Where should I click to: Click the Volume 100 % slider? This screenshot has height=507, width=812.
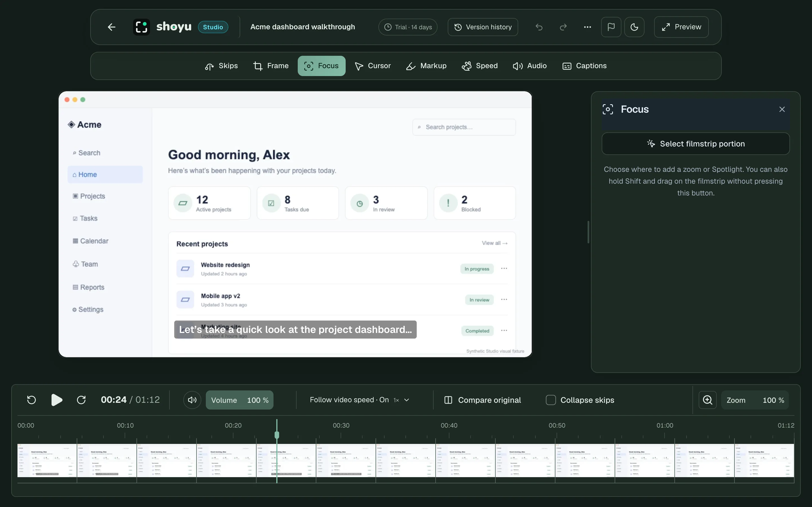click(240, 400)
